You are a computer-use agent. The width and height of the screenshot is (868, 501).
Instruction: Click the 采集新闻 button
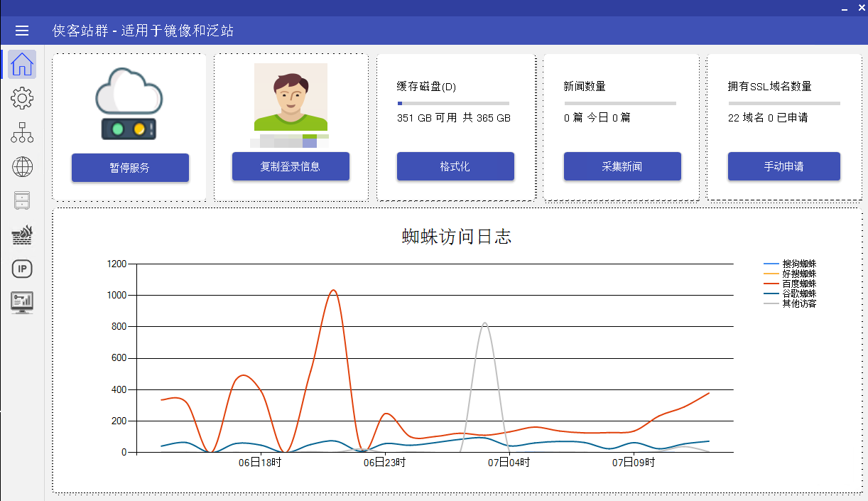coord(622,166)
